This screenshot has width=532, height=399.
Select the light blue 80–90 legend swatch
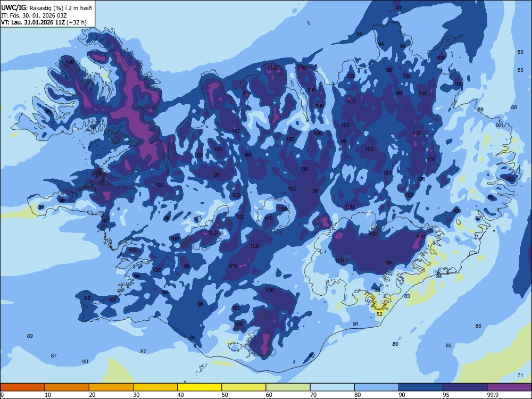[x=377, y=387]
